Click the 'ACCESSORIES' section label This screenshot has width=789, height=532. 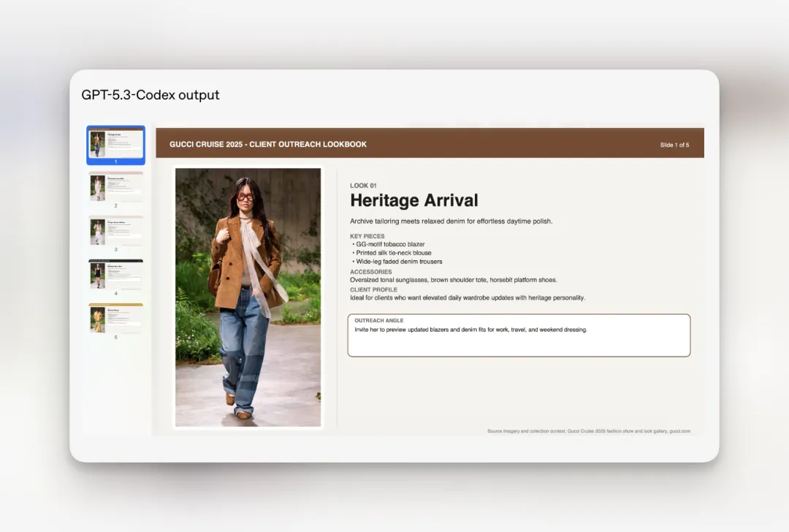click(x=371, y=272)
